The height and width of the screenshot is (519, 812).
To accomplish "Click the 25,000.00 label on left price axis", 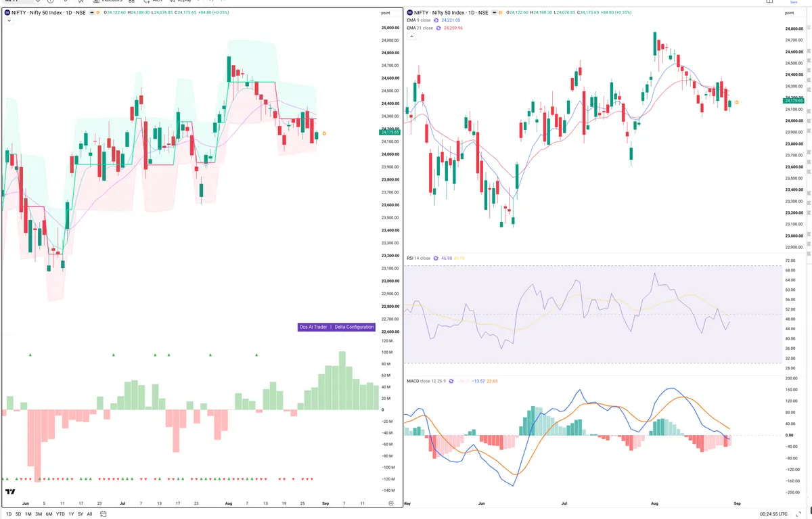I will (x=390, y=28).
